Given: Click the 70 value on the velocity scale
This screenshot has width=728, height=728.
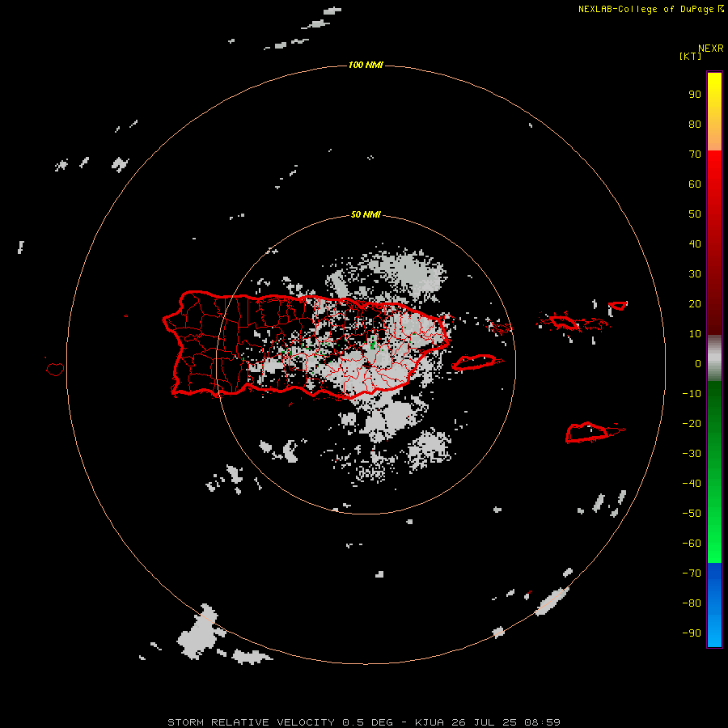Looking at the screenshot, I should pyautogui.click(x=695, y=154).
